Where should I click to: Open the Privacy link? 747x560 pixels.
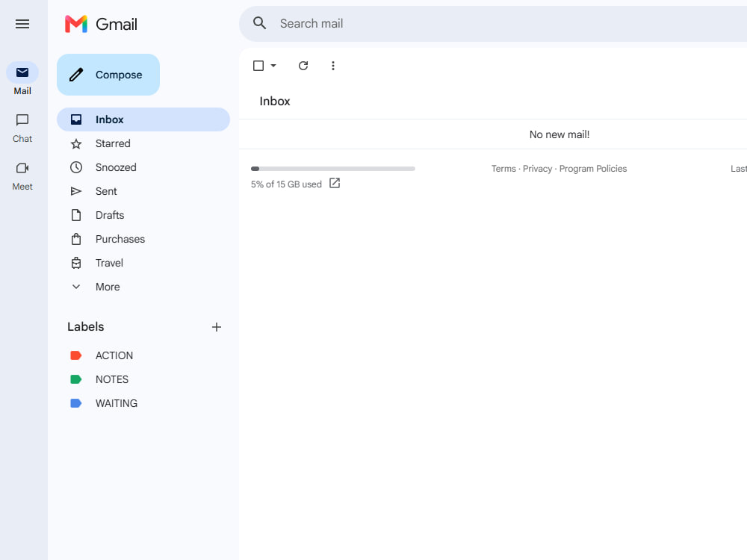(x=537, y=169)
